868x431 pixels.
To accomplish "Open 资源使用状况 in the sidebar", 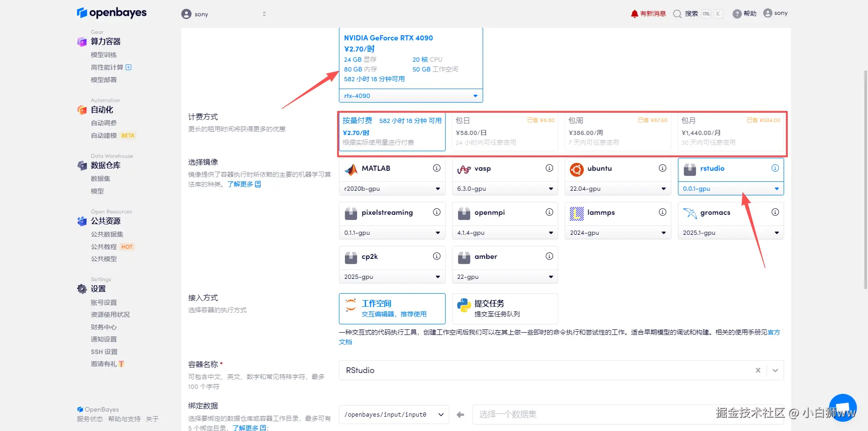I will point(110,315).
